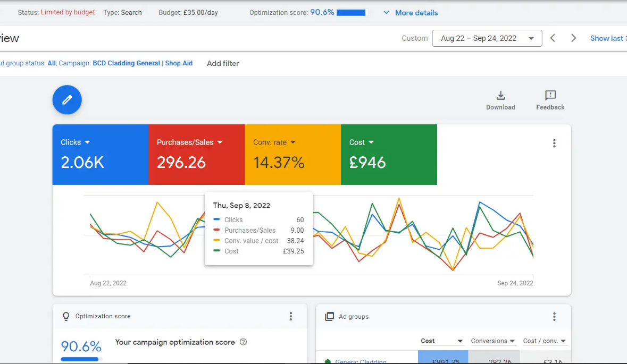627x364 pixels.
Task: Click the large 90.6% optimization score value
Action: coord(81,346)
